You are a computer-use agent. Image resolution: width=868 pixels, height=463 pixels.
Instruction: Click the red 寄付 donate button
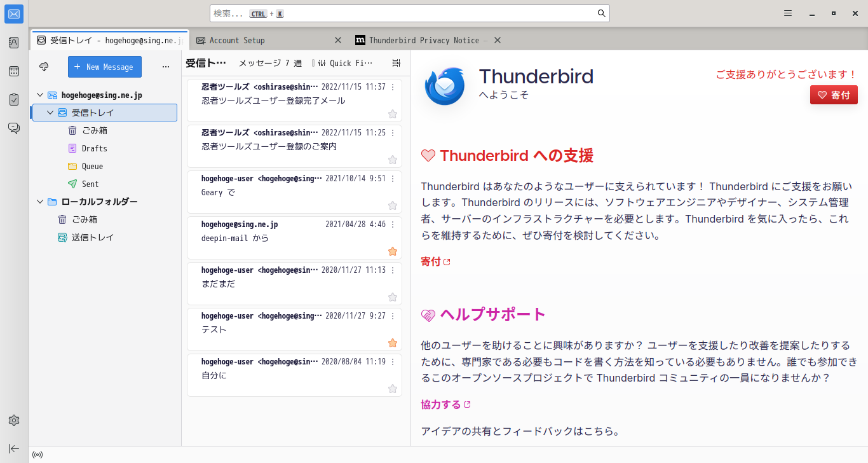pos(834,95)
